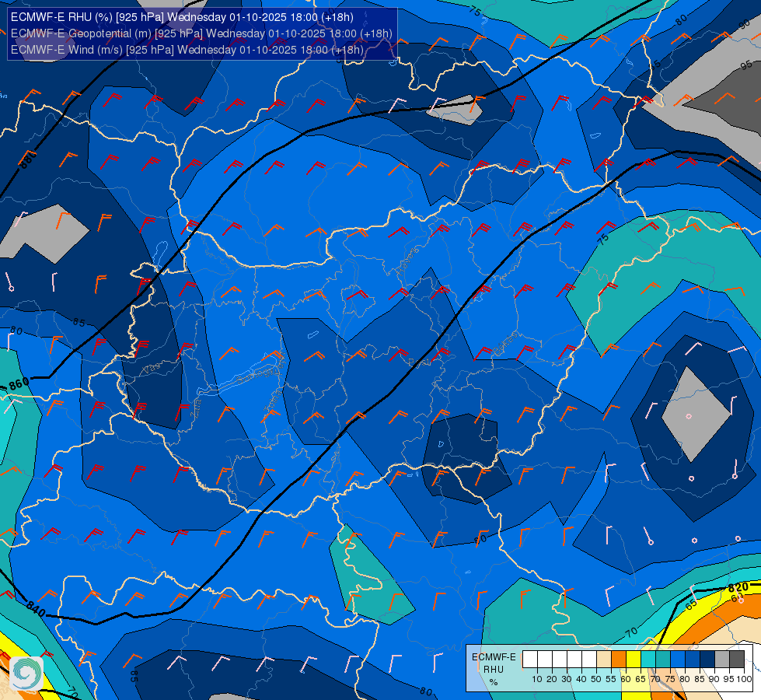Click the '55' tick label in the legend
The height and width of the screenshot is (700, 761).
pos(611,679)
